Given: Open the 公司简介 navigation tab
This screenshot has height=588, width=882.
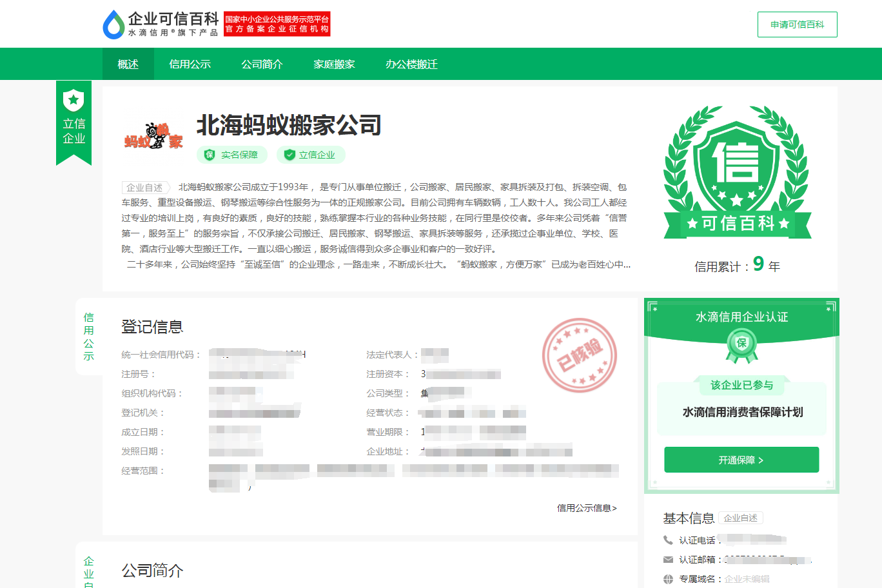Looking at the screenshot, I should pyautogui.click(x=261, y=64).
